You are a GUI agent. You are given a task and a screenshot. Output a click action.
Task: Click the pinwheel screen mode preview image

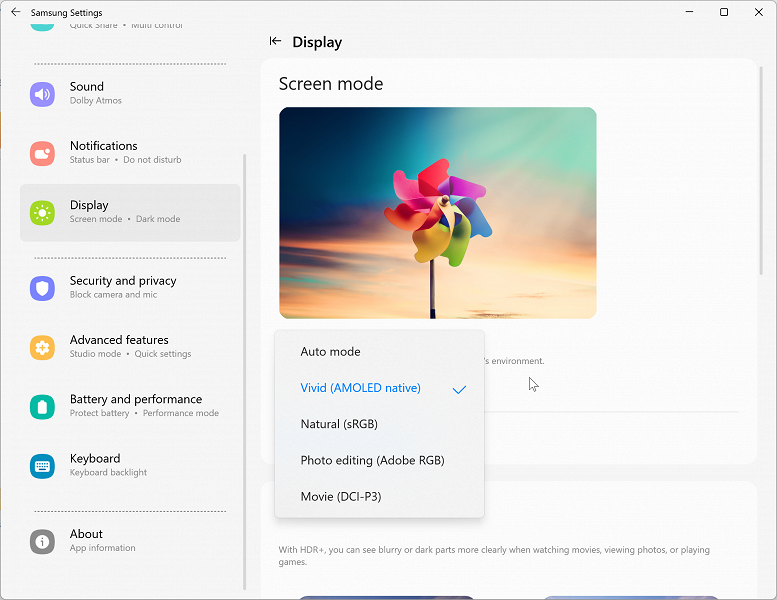438,213
